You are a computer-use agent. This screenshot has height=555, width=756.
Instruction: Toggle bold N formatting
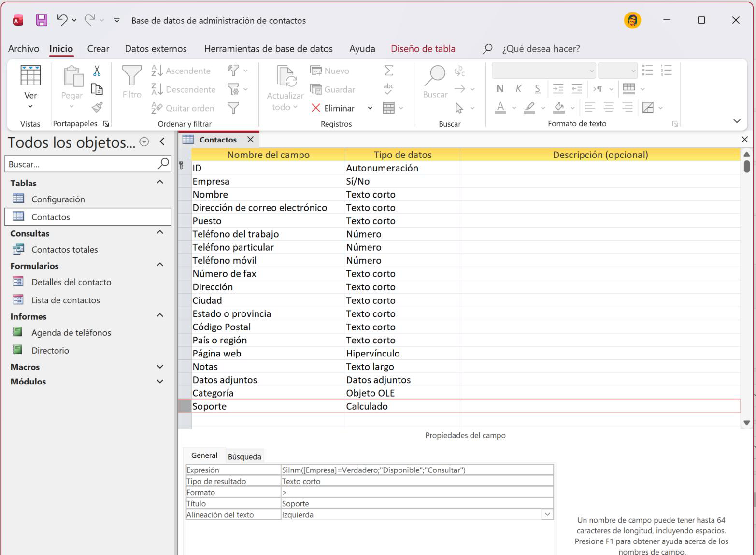(x=500, y=88)
